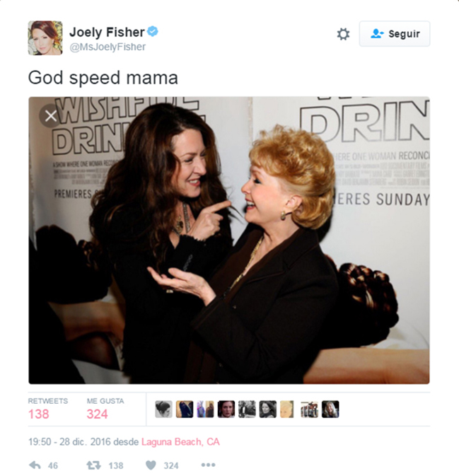Click the first liker avatar thumbnail
Image resolution: width=459 pixels, height=476 pixels.
tap(163, 410)
